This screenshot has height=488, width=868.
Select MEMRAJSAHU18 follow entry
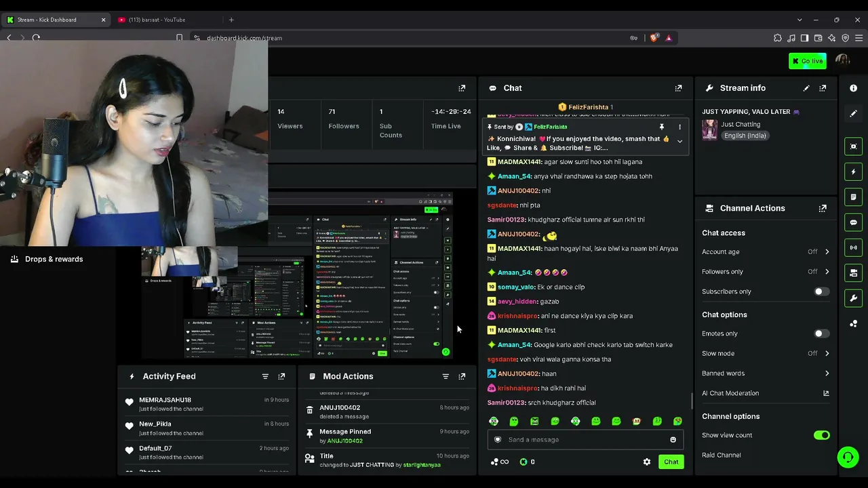[x=207, y=404]
